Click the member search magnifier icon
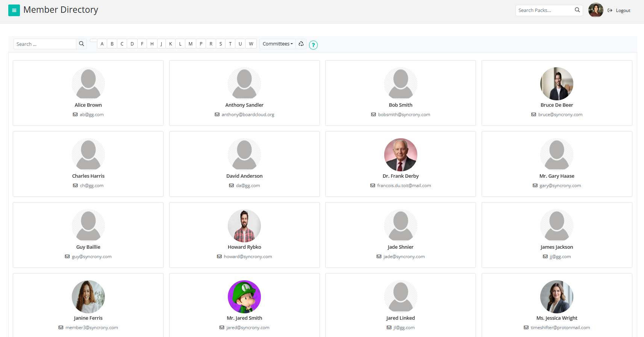This screenshot has height=337, width=644. coord(81,44)
